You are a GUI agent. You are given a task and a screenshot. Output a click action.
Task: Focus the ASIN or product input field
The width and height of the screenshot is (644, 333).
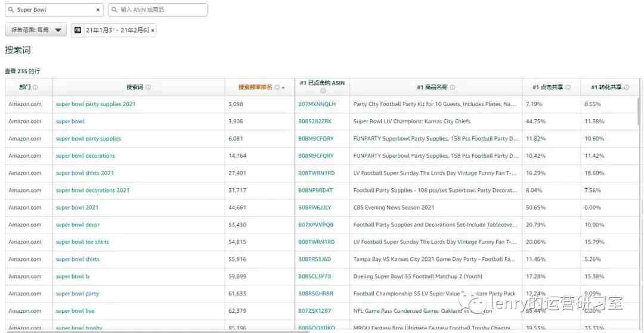157,10
